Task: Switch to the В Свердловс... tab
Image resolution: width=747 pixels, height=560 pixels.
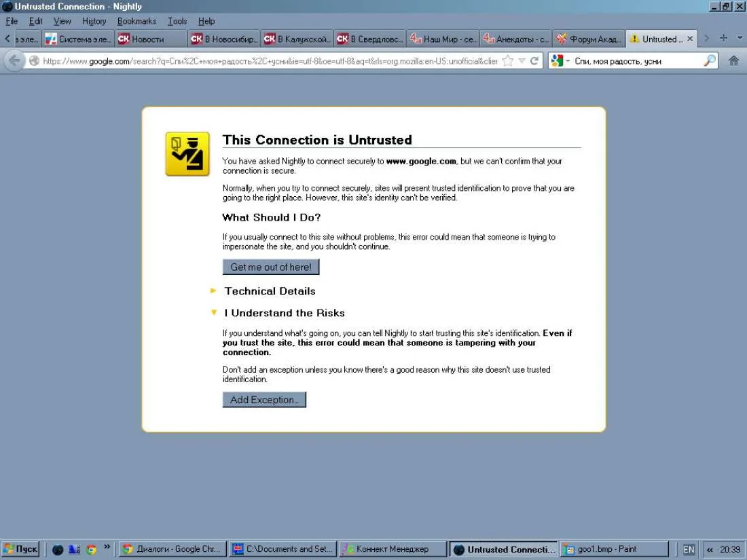Action: [369, 39]
